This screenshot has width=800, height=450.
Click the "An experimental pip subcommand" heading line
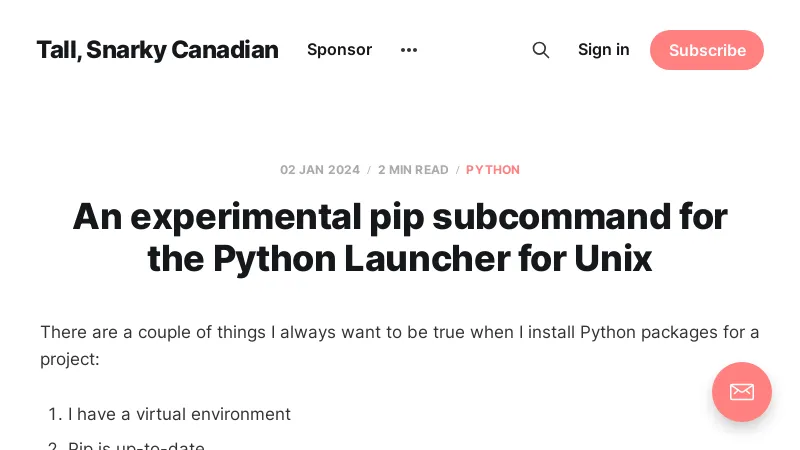(400, 217)
